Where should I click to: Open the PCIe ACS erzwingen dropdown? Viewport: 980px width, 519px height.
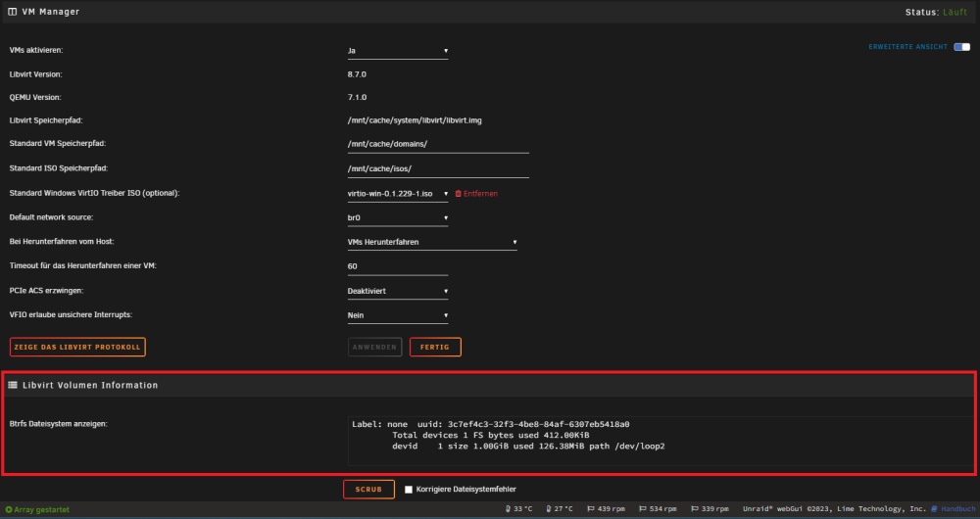398,291
